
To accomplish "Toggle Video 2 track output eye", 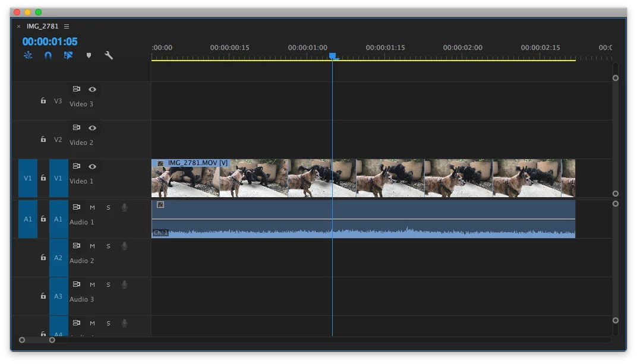I will pyautogui.click(x=93, y=128).
